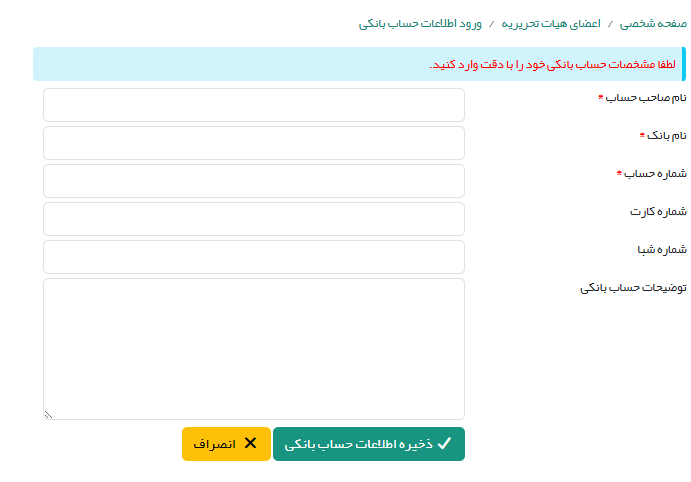
Task: Click the شماره شبا label text
Action: coord(660,250)
